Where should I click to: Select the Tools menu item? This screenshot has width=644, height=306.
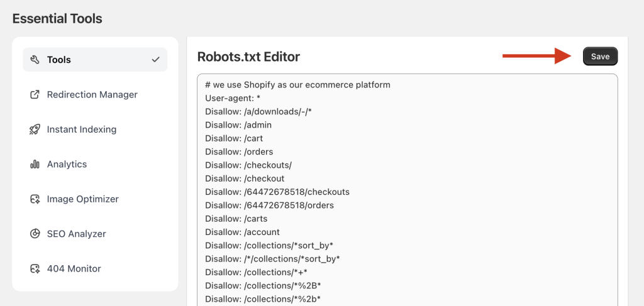[x=95, y=60]
